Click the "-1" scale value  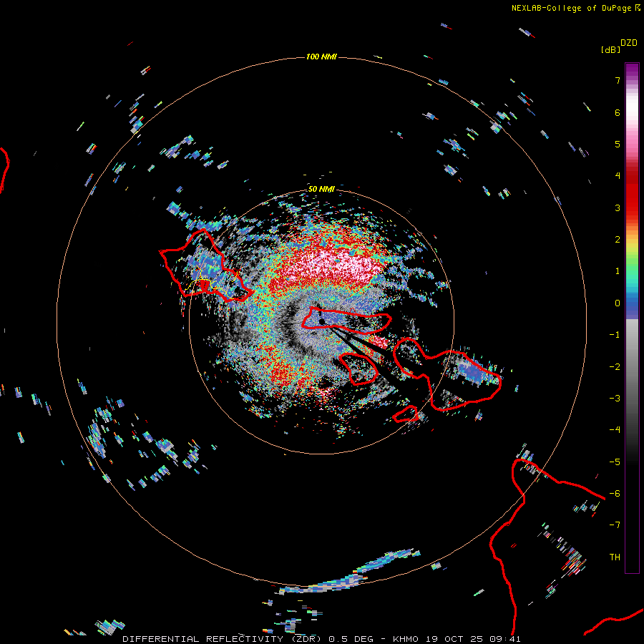pyautogui.click(x=615, y=335)
